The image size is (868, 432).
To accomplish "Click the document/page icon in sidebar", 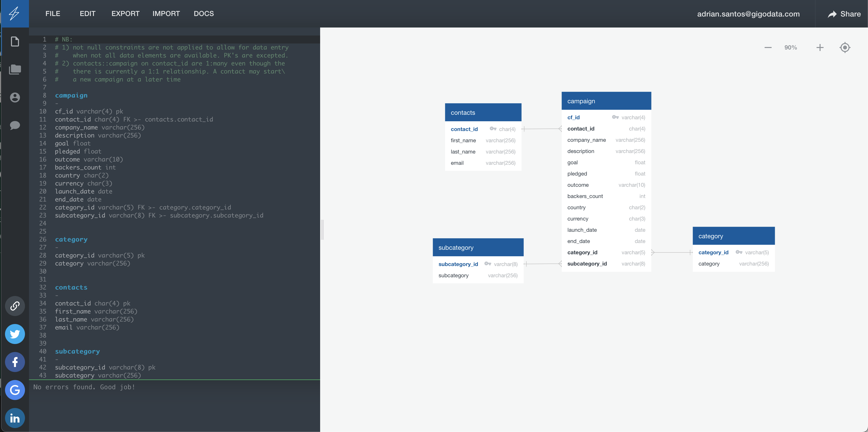I will coord(14,41).
